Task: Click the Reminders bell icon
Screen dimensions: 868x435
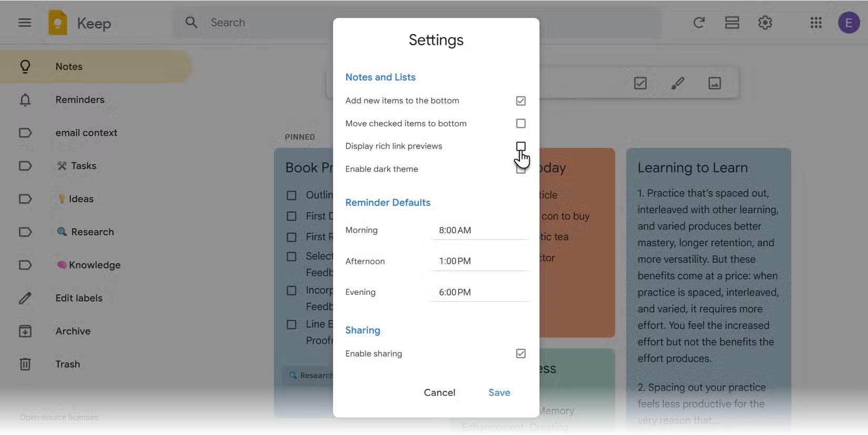Action: [25, 100]
